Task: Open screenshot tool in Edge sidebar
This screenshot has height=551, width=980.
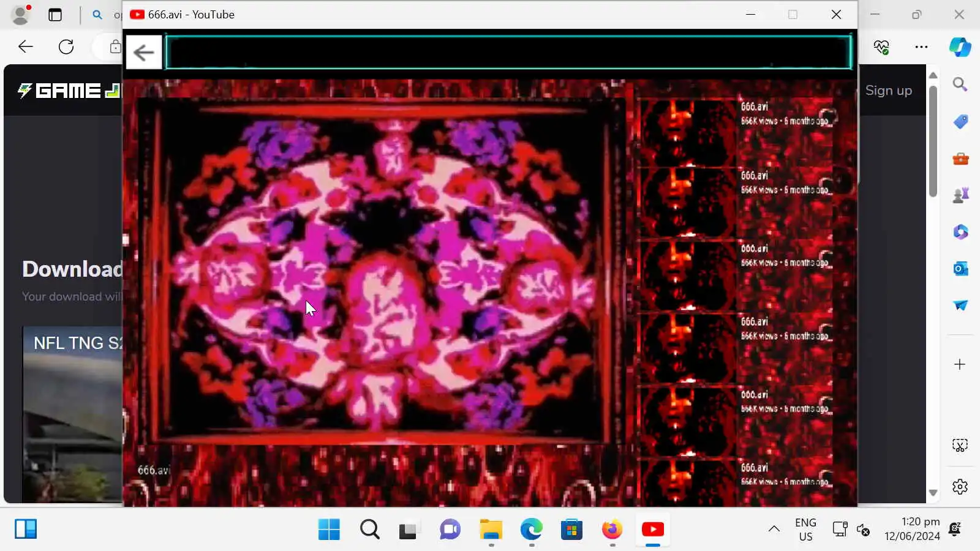Action: tap(960, 445)
